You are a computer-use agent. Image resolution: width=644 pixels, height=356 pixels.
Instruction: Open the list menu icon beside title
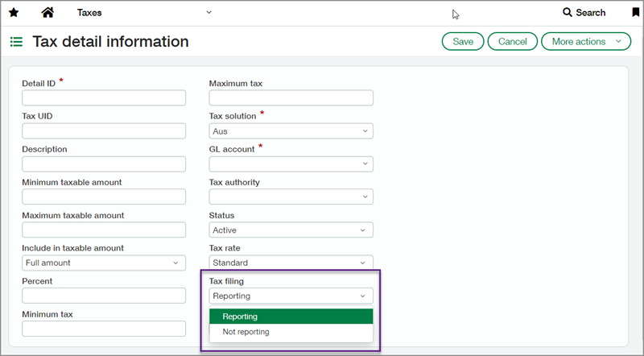tap(16, 42)
